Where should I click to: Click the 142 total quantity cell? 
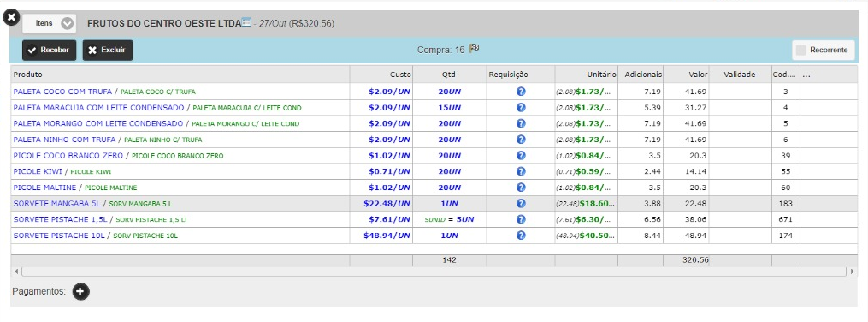pyautogui.click(x=449, y=260)
